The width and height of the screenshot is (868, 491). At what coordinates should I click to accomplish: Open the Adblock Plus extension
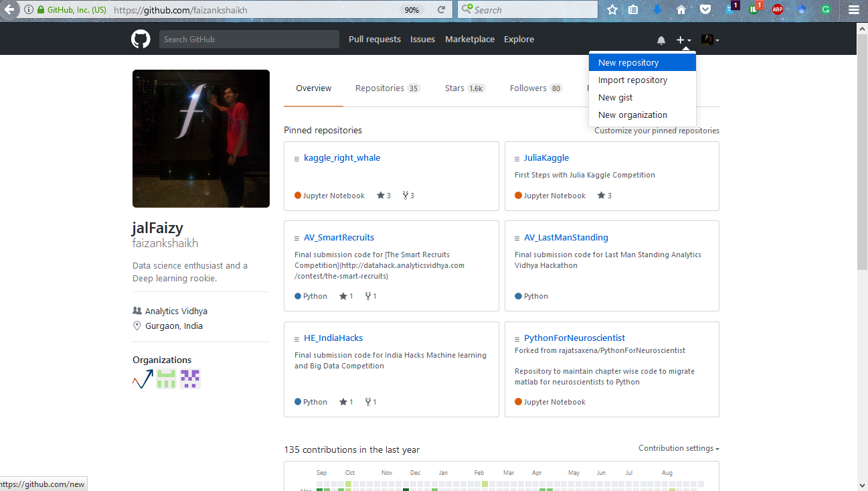pyautogui.click(x=778, y=10)
